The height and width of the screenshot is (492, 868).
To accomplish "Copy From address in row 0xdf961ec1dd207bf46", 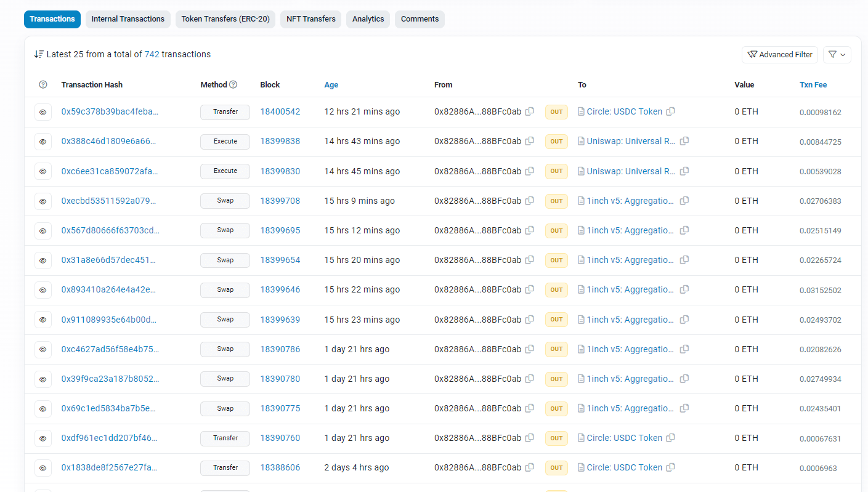I will [x=530, y=438].
